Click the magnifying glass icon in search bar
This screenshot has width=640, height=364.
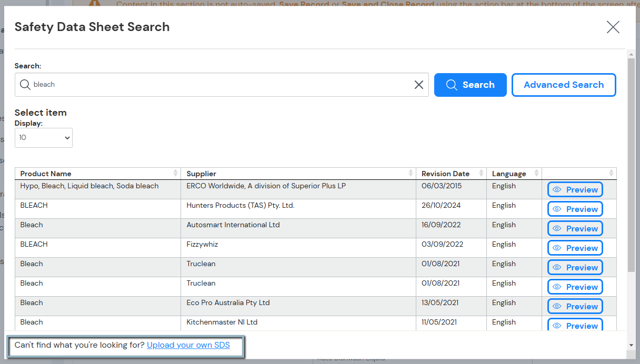coord(25,85)
